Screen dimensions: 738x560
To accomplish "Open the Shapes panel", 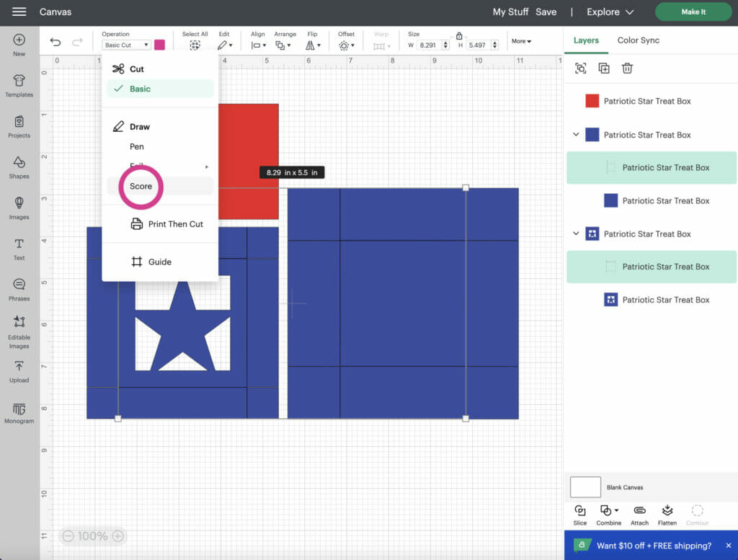I will click(x=19, y=167).
